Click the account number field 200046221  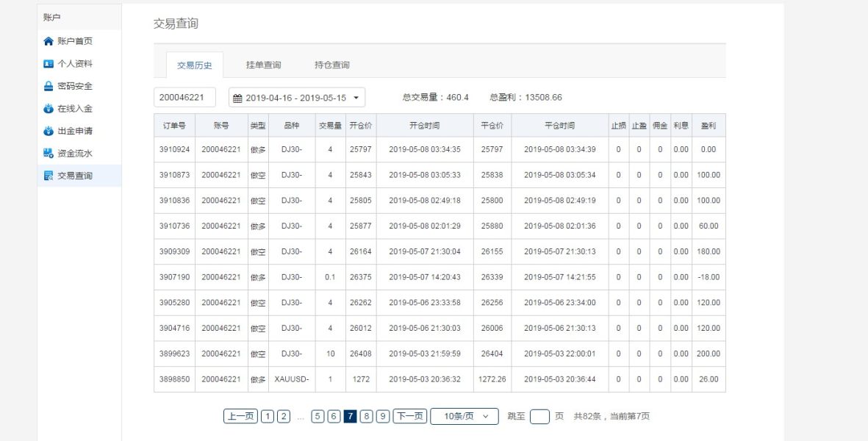184,98
